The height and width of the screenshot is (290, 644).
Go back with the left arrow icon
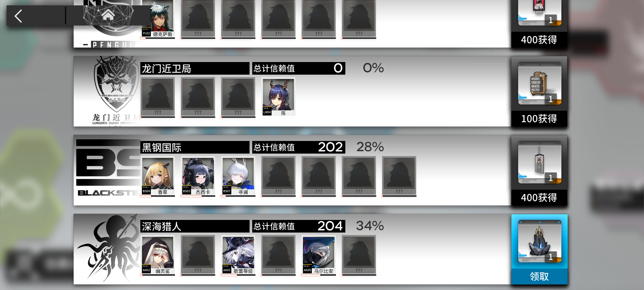(x=18, y=16)
